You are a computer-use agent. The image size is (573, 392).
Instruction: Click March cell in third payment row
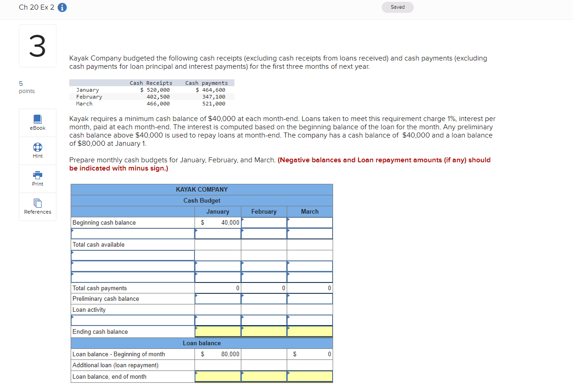(x=310, y=277)
